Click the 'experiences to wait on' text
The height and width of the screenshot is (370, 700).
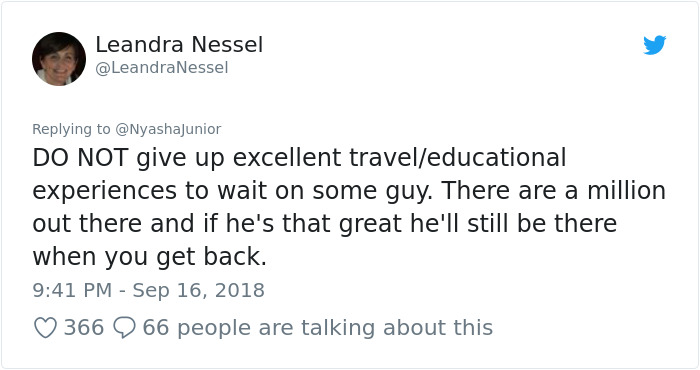(x=169, y=191)
